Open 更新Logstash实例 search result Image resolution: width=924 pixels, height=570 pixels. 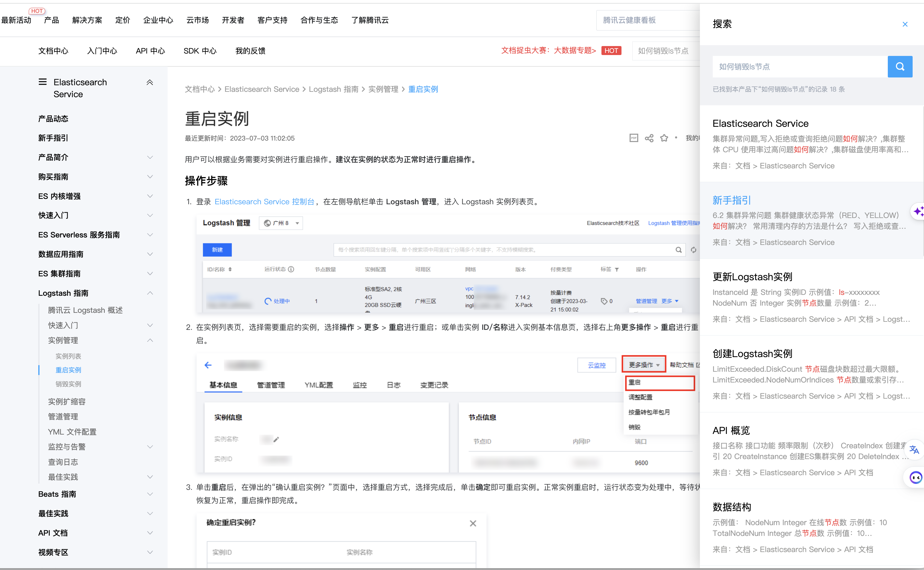click(x=752, y=277)
